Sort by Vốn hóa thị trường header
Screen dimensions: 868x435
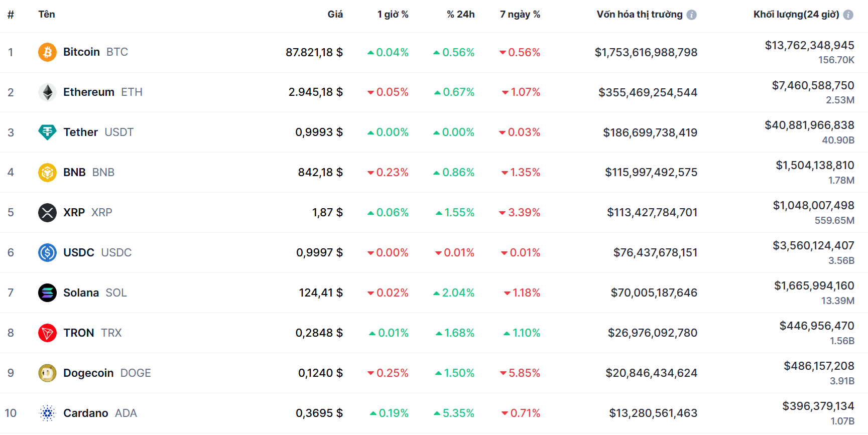[639, 14]
